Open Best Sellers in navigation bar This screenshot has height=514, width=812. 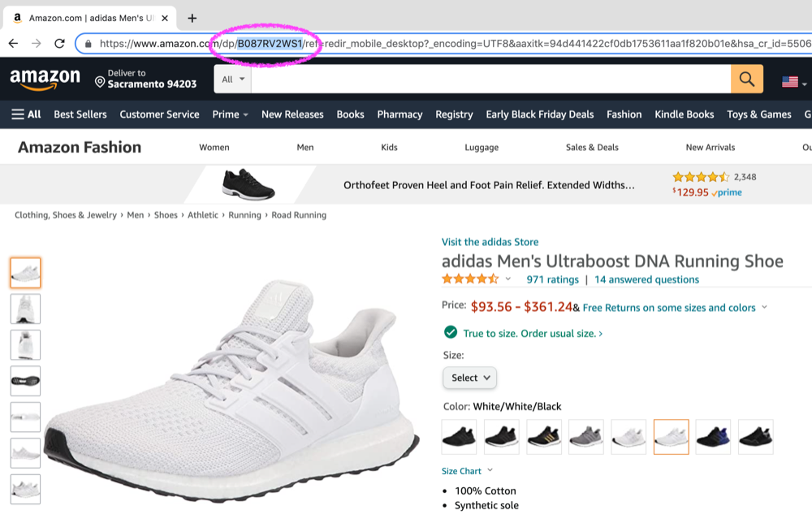point(80,114)
